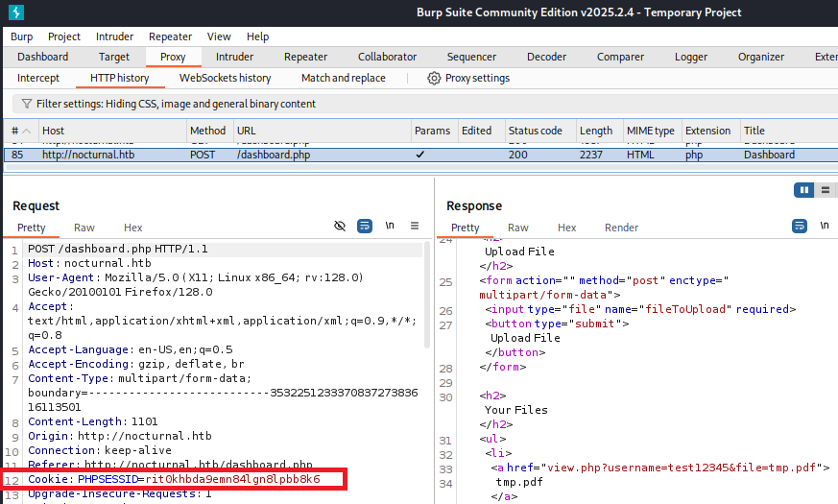Toggle word wrap icon in Request panel
838x504 pixels.
coord(365,226)
